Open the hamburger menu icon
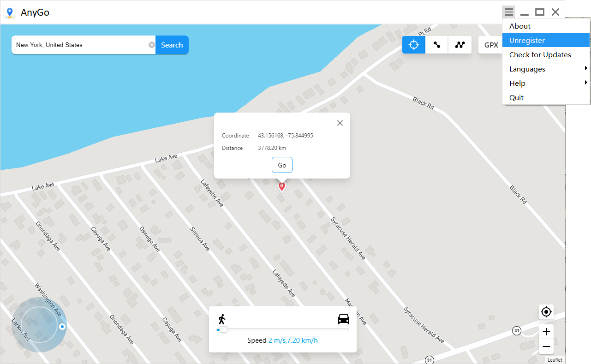The image size is (591, 364). (x=508, y=12)
